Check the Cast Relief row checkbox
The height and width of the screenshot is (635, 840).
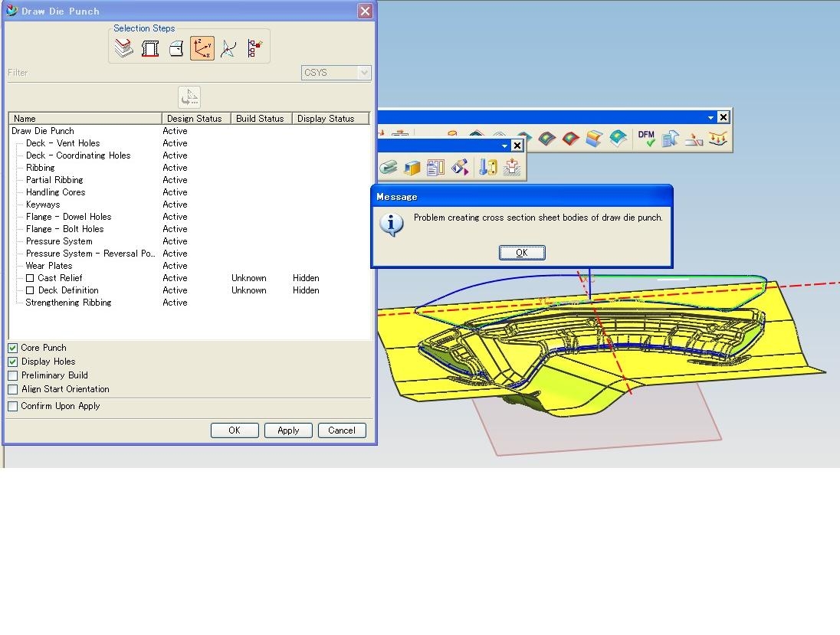[x=30, y=278]
